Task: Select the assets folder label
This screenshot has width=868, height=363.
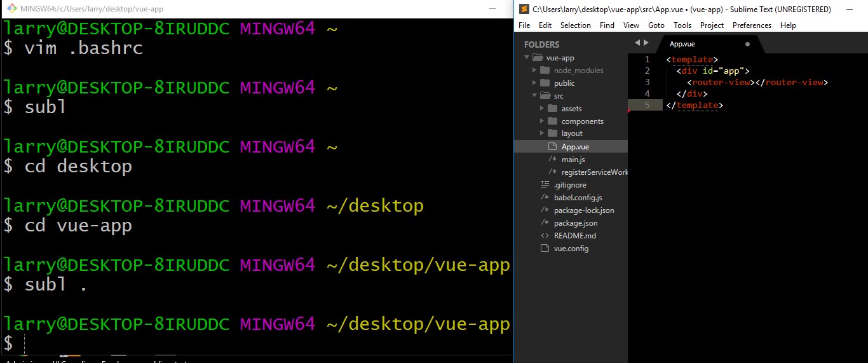Action: 571,109
